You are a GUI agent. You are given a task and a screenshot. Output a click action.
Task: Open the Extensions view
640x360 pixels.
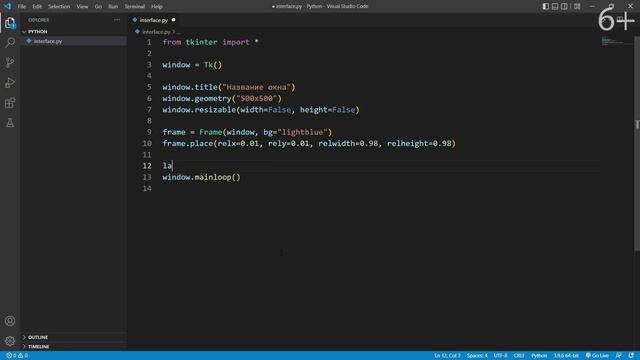coord(10,102)
